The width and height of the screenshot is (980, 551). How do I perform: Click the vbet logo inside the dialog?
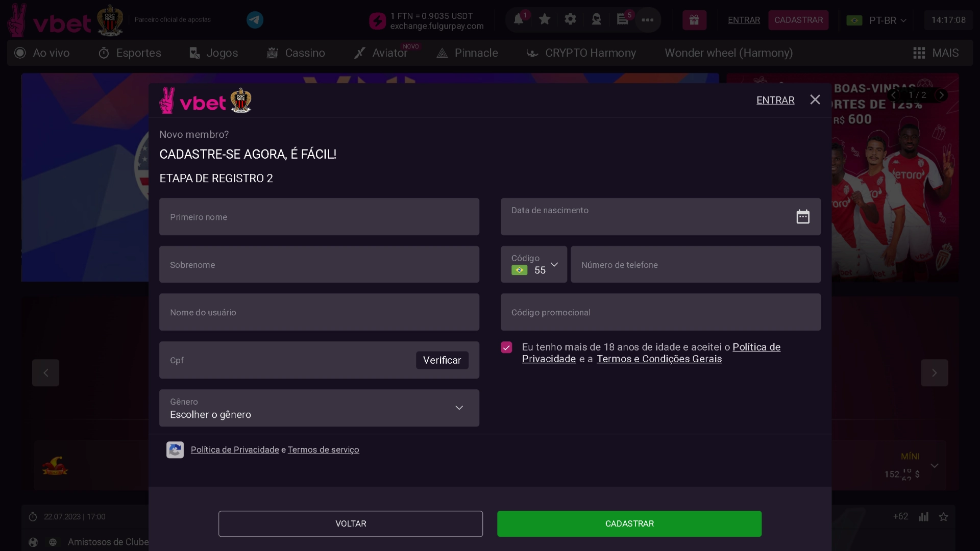pos(192,101)
